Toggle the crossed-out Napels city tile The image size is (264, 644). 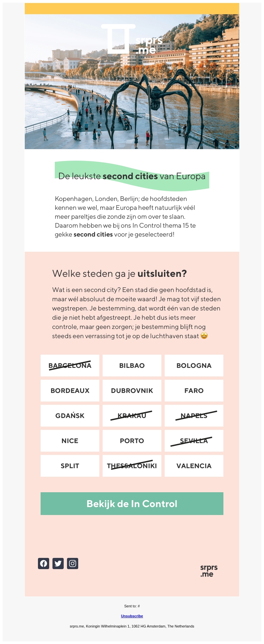pyautogui.click(x=194, y=416)
